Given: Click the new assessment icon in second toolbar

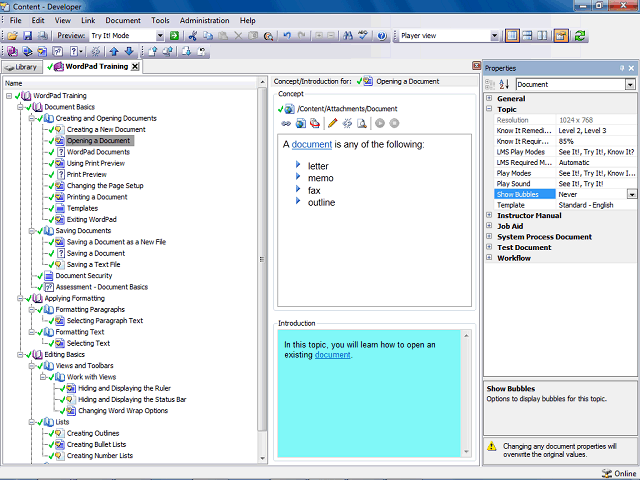Looking at the screenshot, I should tap(57, 51).
